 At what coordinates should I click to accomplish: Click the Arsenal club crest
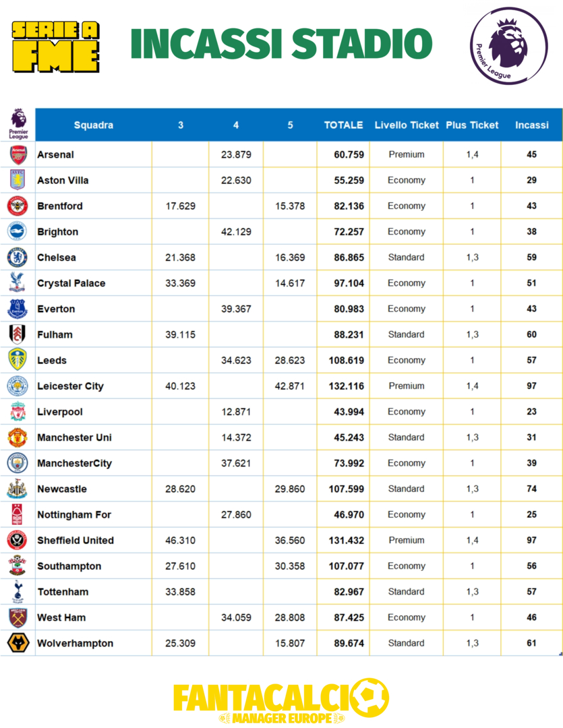coord(18,154)
